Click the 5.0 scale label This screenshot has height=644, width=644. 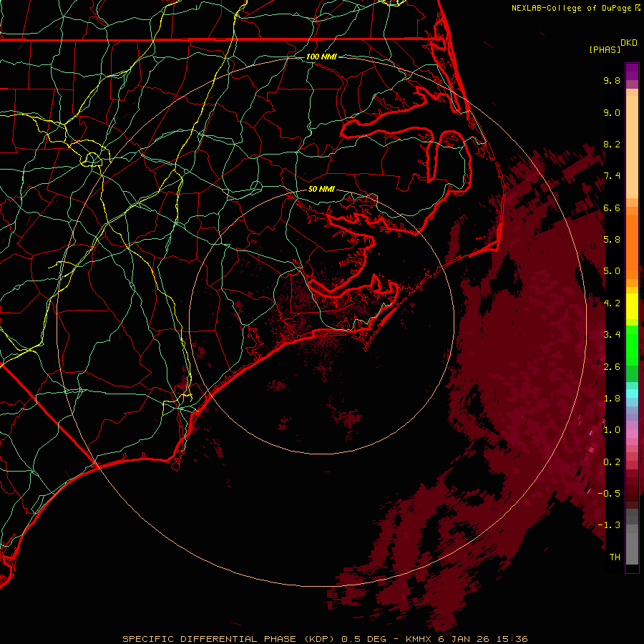point(612,271)
